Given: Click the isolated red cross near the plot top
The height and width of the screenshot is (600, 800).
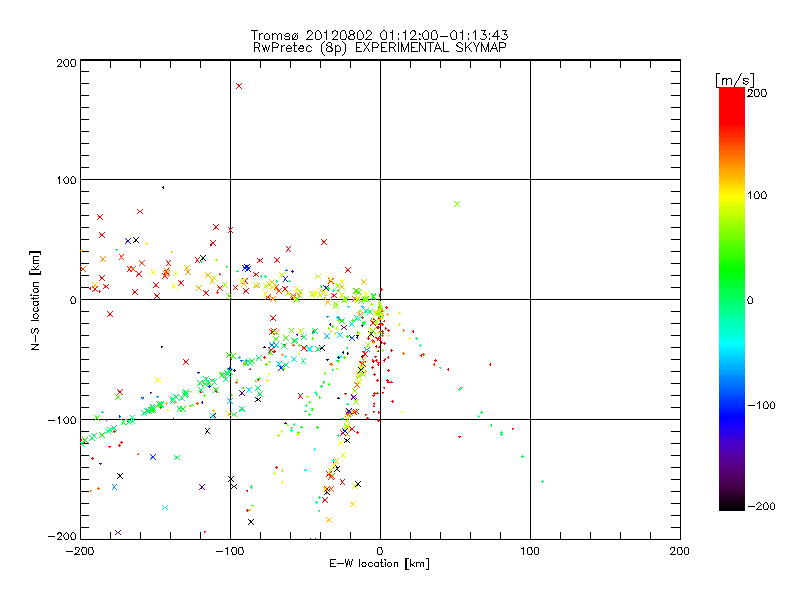Looking at the screenshot, I should (239, 86).
